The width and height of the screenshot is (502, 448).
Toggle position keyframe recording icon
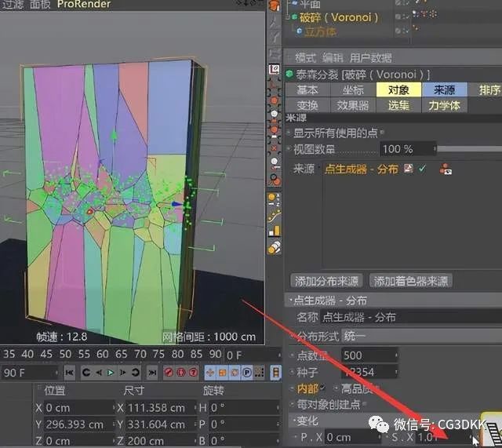[210, 373]
